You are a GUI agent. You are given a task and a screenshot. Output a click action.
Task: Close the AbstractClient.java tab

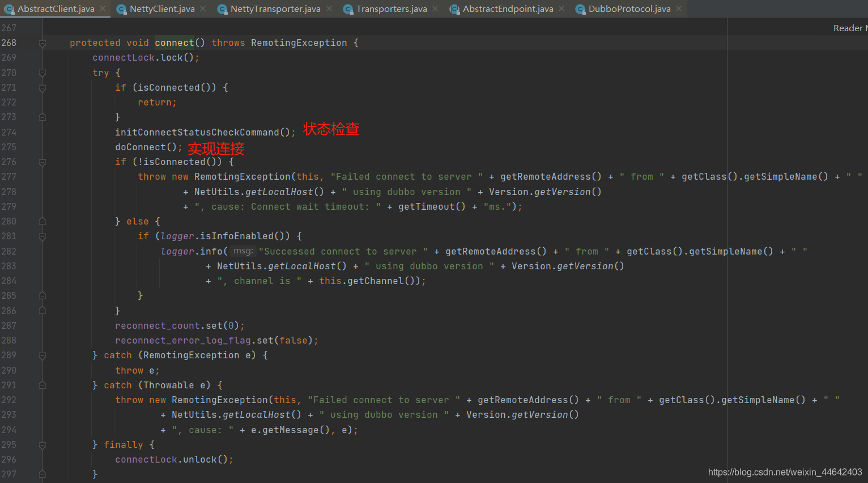tap(103, 9)
